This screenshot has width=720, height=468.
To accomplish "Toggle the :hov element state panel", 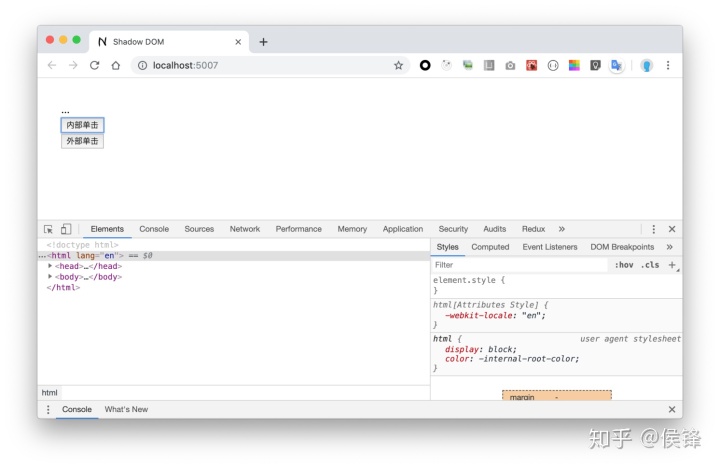I will (x=624, y=265).
